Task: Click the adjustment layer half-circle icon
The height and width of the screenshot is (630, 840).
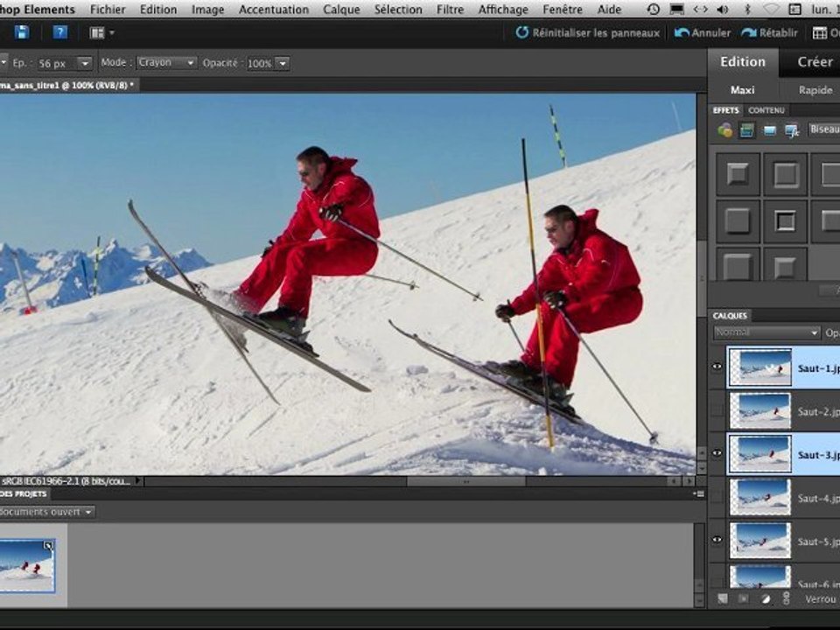Action: coord(766,598)
